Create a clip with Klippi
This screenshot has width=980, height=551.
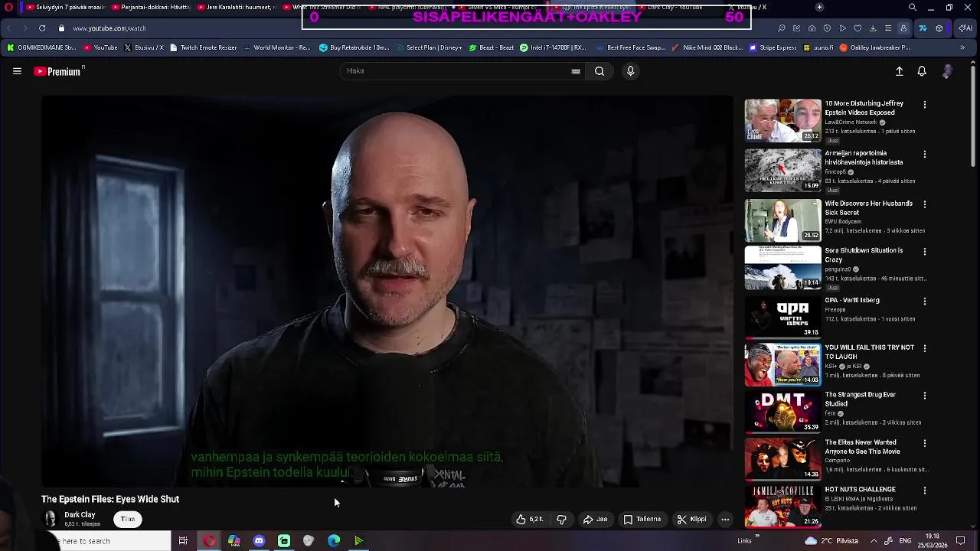tap(691, 519)
